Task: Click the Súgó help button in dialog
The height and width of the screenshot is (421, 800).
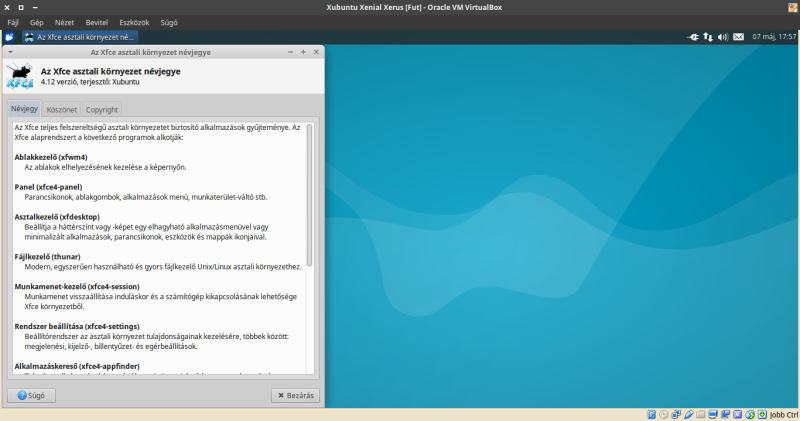Action: coord(31,395)
